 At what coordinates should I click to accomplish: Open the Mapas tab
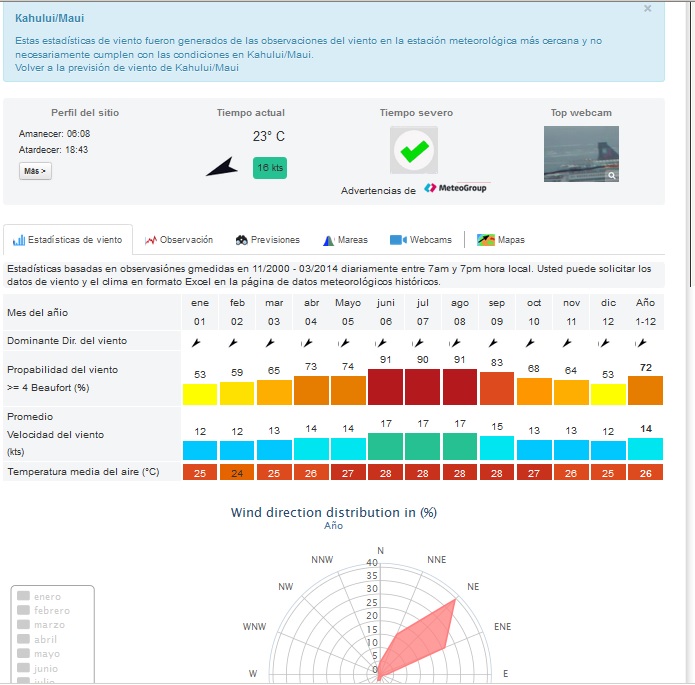(501, 240)
